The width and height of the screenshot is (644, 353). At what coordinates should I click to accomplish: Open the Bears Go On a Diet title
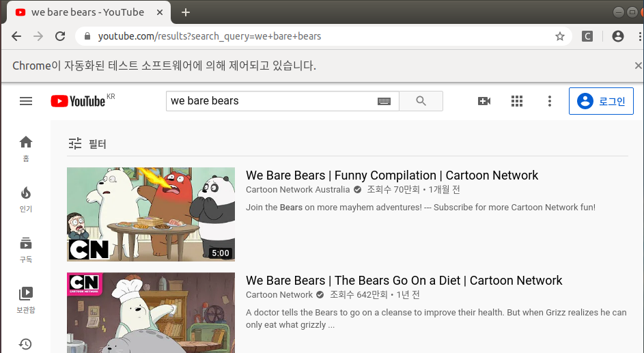[x=404, y=281]
